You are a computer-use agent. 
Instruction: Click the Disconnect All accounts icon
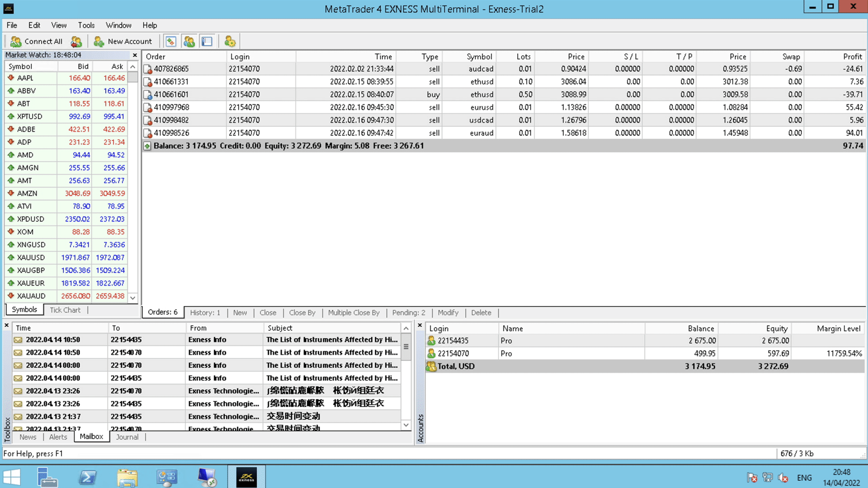pos(76,42)
